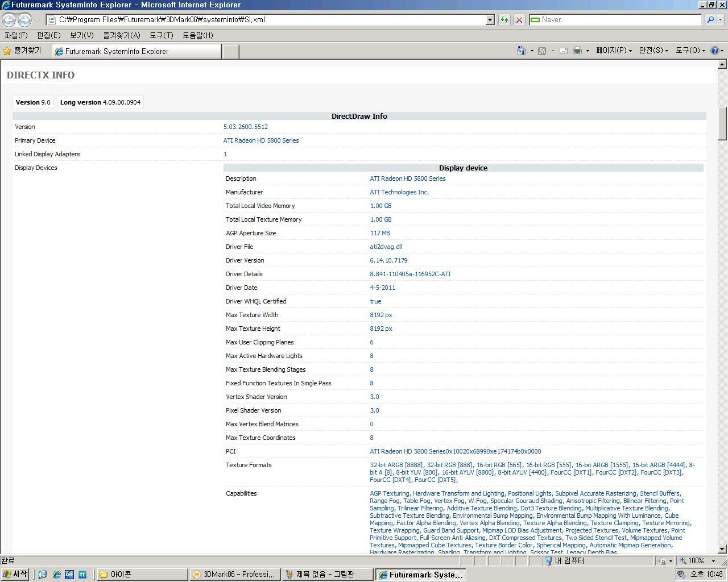Click the Home page icon
This screenshot has height=582, width=728.
pyautogui.click(x=521, y=51)
